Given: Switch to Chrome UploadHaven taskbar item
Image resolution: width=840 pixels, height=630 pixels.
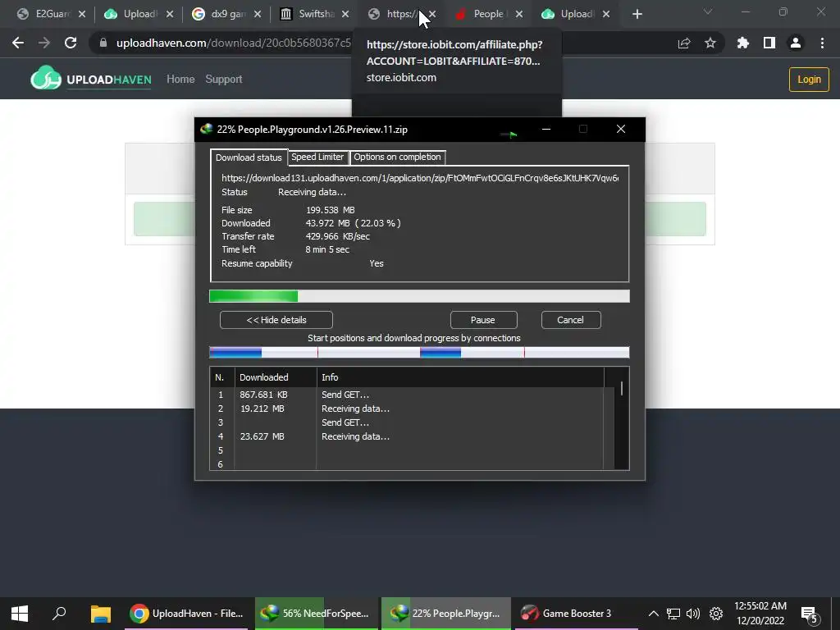Looking at the screenshot, I should pos(186,614).
